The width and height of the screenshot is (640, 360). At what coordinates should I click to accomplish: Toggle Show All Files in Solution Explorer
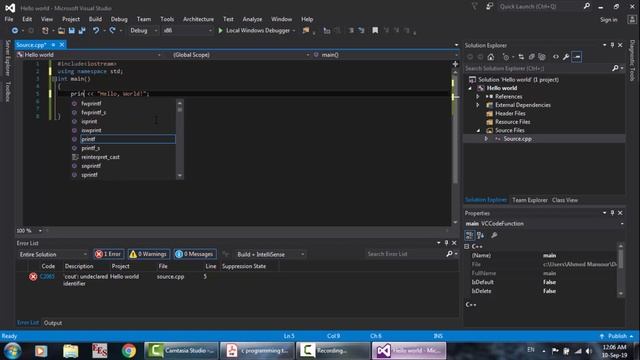pyautogui.click(x=542, y=57)
